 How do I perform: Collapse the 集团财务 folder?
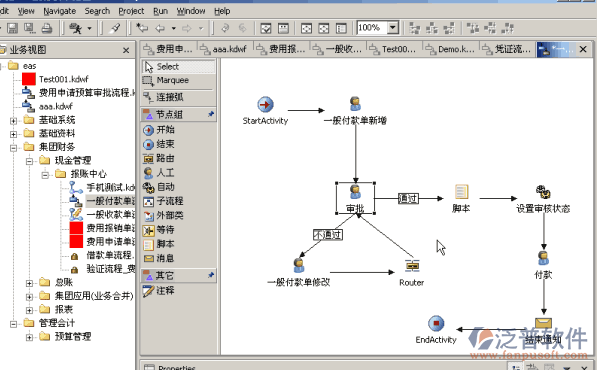tap(13, 148)
